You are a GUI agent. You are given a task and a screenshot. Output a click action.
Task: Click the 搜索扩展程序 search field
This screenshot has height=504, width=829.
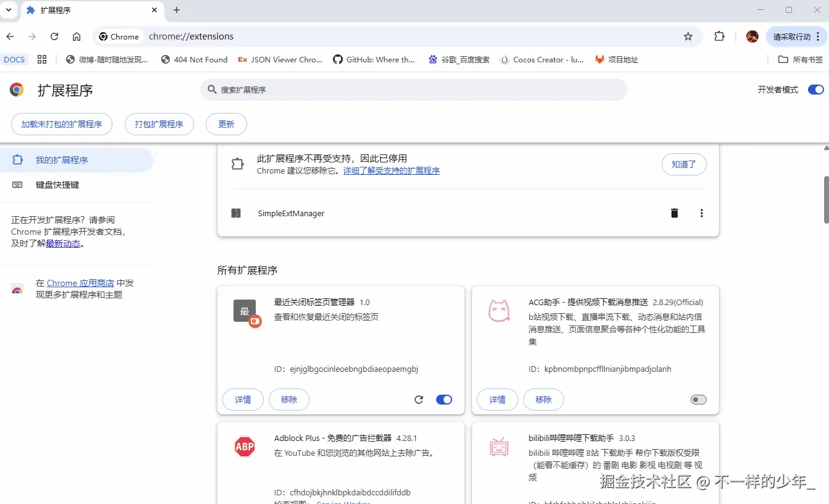tap(414, 90)
